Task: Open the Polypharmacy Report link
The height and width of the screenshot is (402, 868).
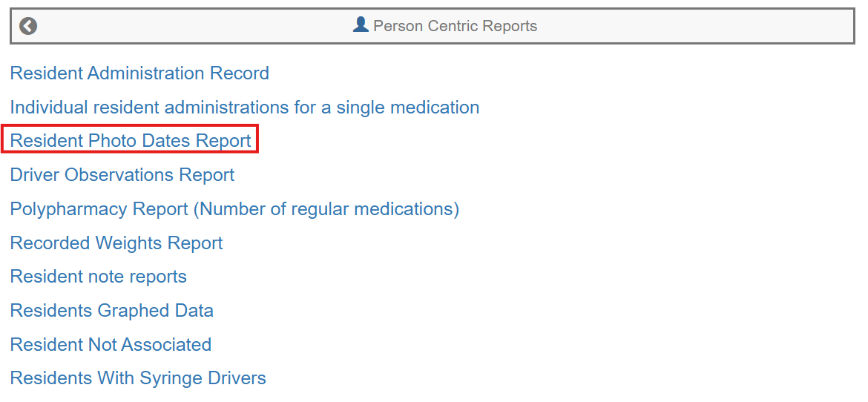Action: (234, 209)
